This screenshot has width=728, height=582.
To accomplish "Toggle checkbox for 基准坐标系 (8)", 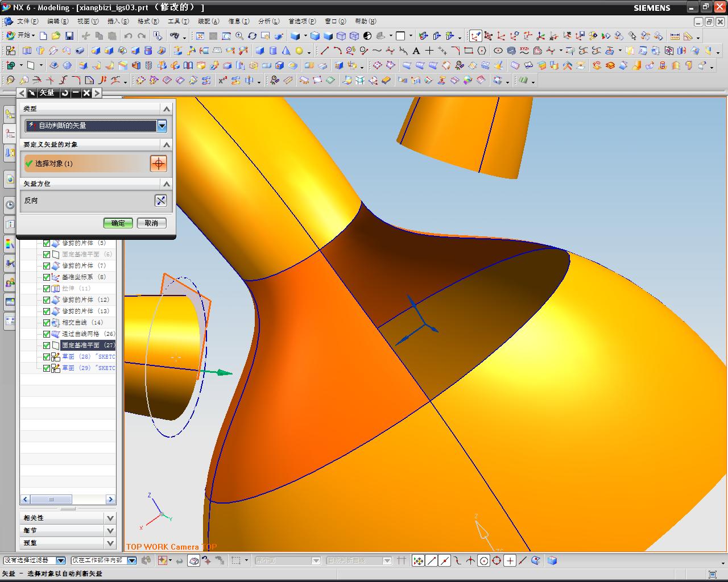I will (47, 277).
